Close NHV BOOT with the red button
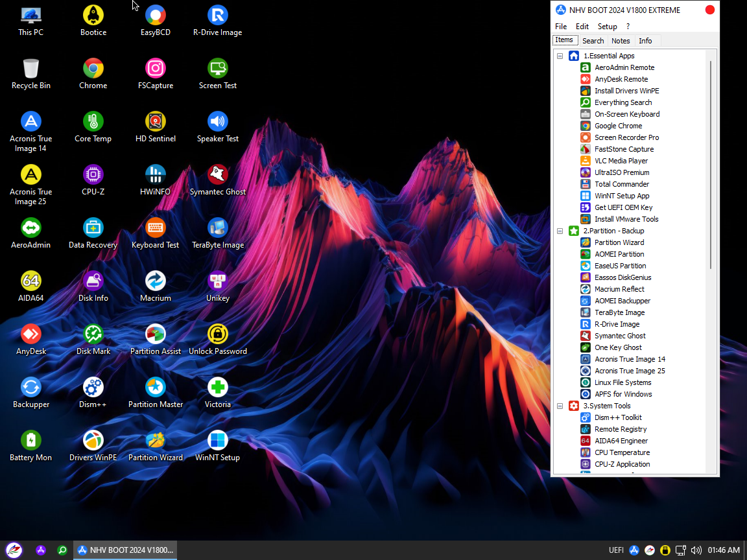This screenshot has height=560, width=747. tap(709, 10)
